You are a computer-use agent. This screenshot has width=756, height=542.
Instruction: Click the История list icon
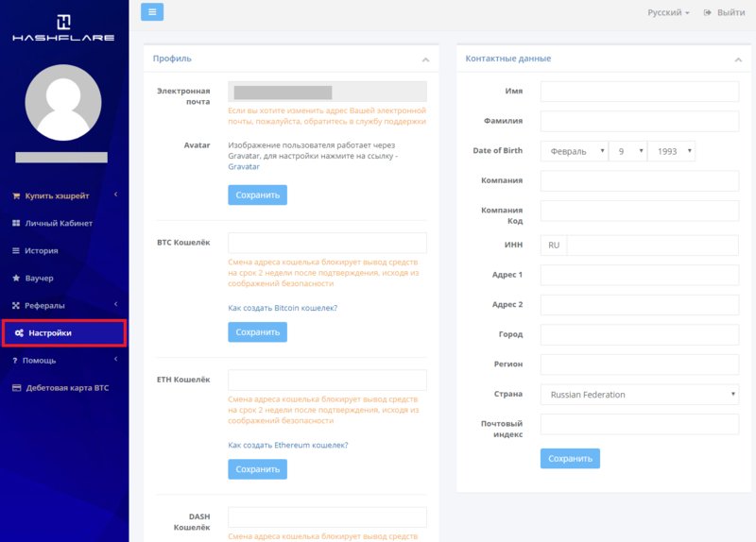point(16,251)
